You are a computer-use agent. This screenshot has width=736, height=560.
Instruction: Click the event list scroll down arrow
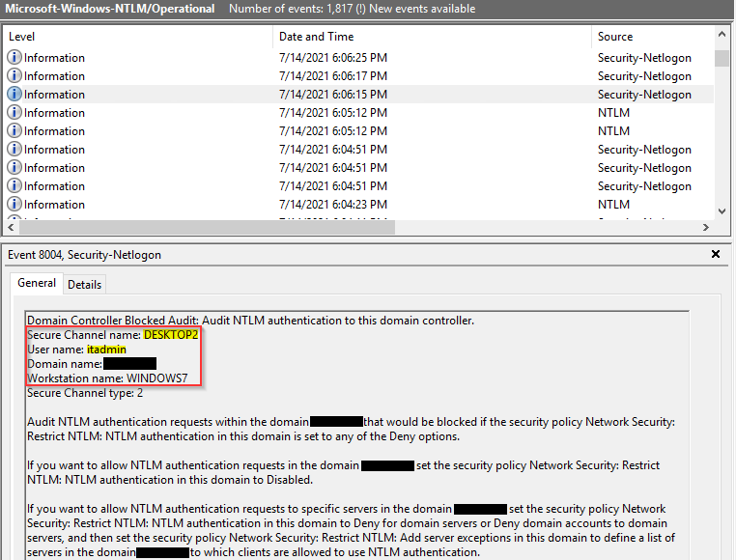coord(722,211)
